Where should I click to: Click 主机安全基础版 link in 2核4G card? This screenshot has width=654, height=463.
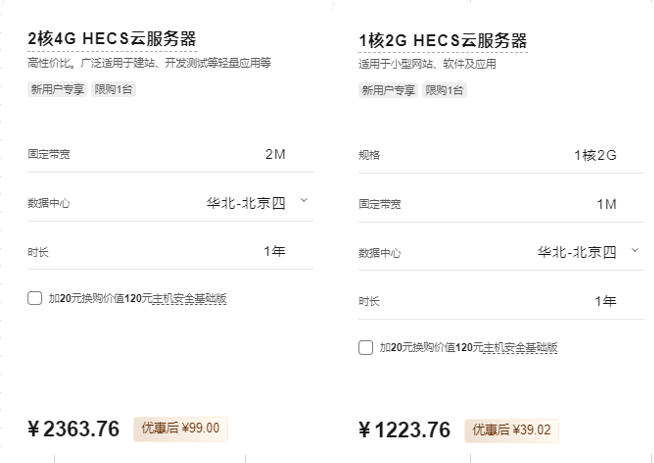coord(190,298)
